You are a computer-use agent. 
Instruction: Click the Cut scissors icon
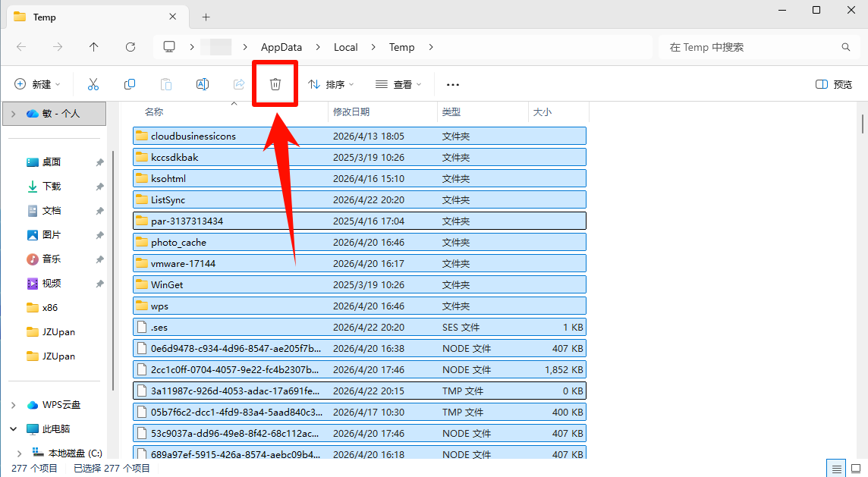tap(93, 84)
